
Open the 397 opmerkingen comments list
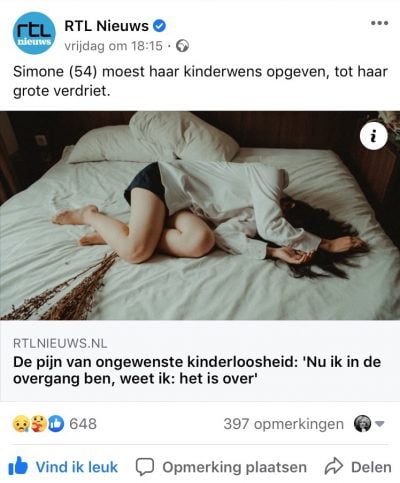[283, 424]
